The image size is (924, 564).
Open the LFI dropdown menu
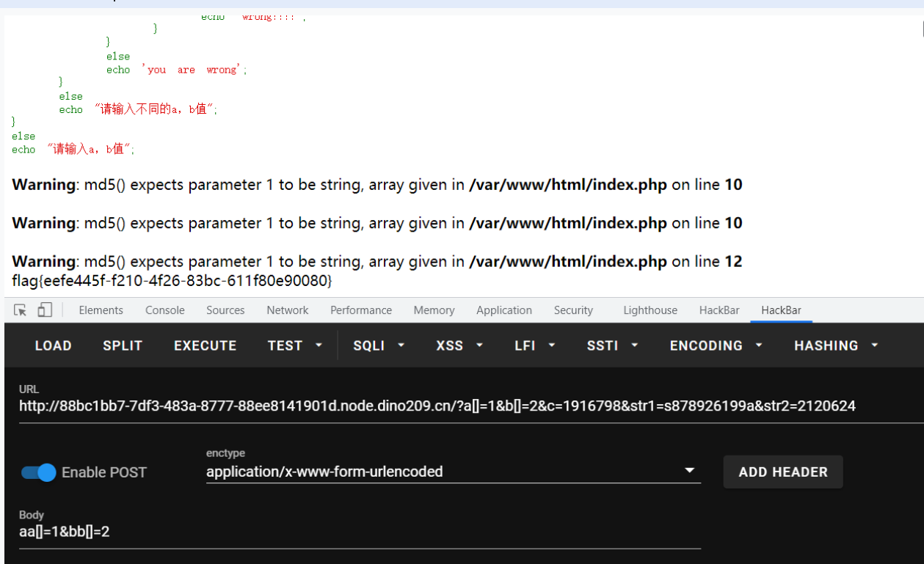(535, 345)
